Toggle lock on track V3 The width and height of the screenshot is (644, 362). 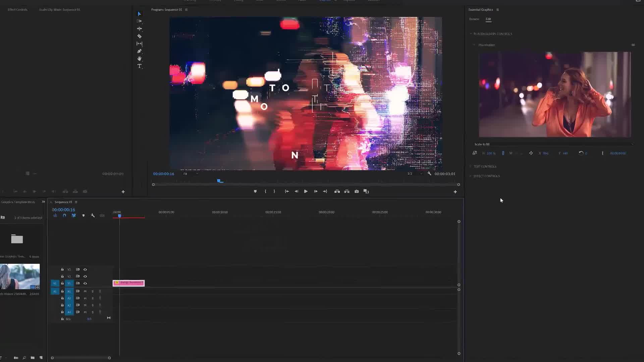(x=62, y=269)
